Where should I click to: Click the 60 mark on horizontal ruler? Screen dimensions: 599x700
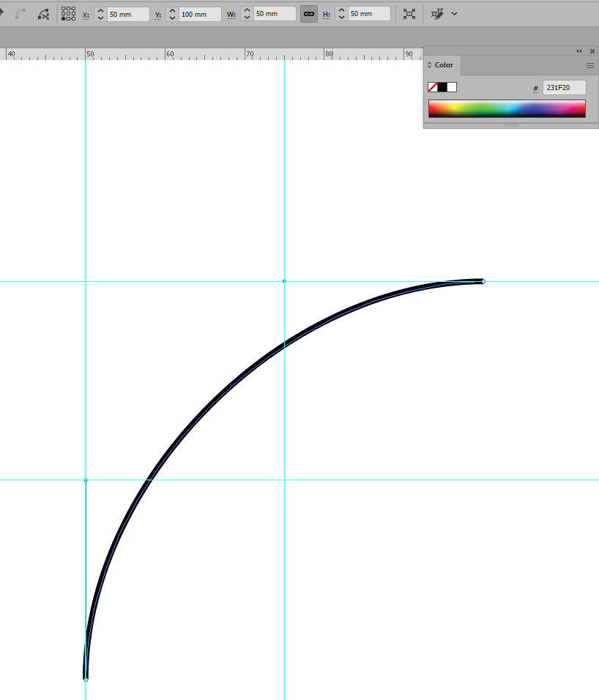point(170,54)
